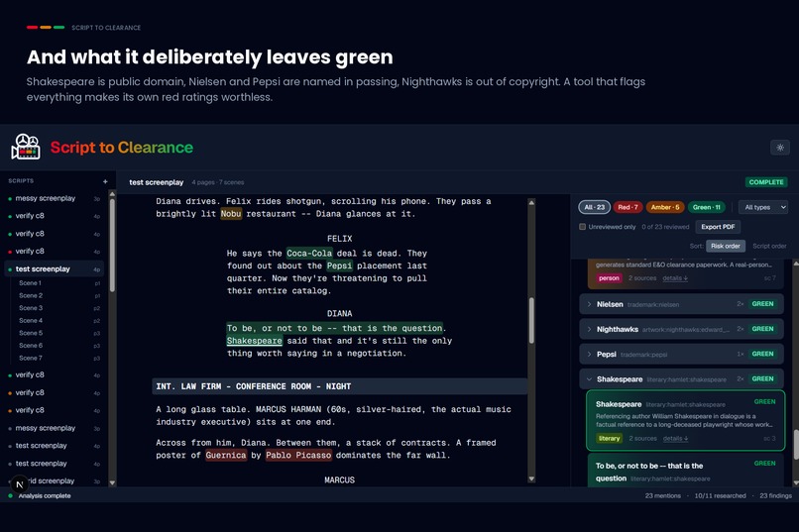Collapse the Shakespeare finding group
The width and height of the screenshot is (799, 532).
(x=681, y=378)
